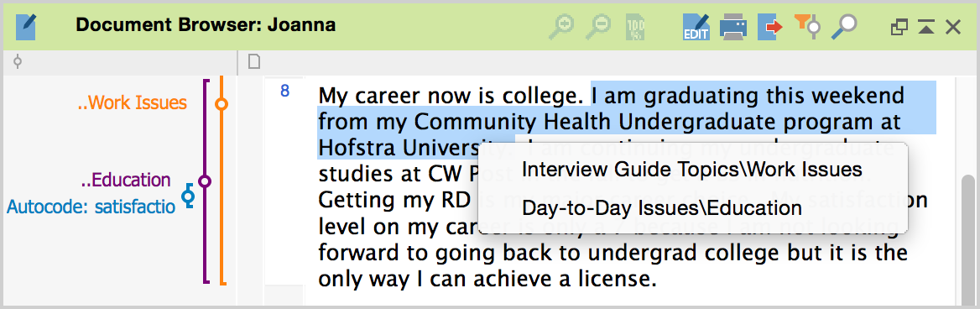Click the zoom out magnifier icon
Image resolution: width=980 pixels, height=309 pixels.
click(x=599, y=26)
